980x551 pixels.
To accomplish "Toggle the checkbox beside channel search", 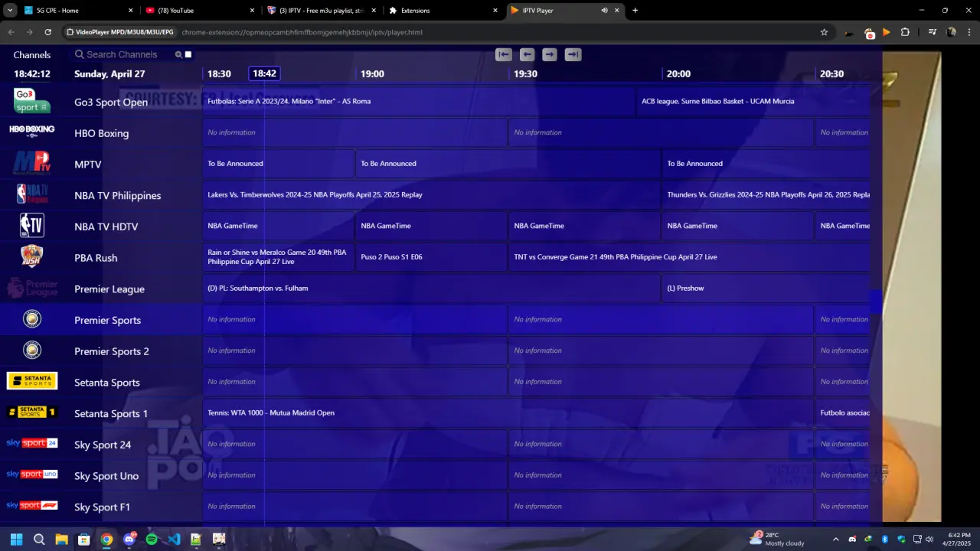I will tap(188, 54).
